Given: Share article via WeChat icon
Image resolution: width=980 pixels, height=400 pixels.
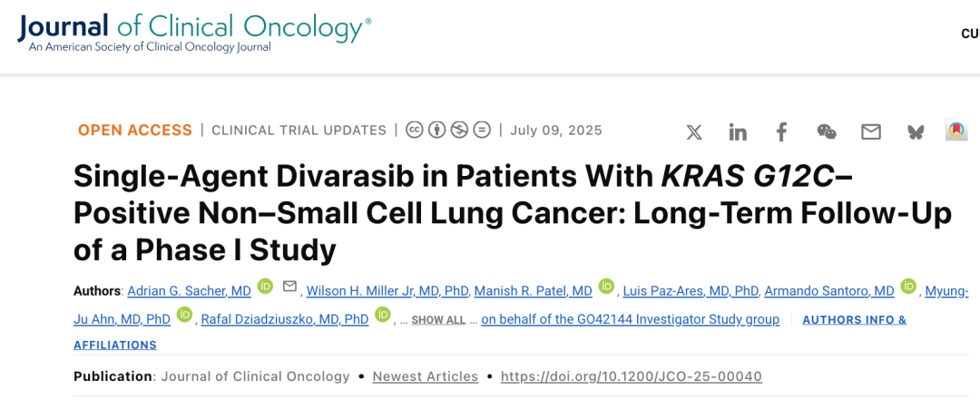Looking at the screenshot, I should click(x=827, y=132).
